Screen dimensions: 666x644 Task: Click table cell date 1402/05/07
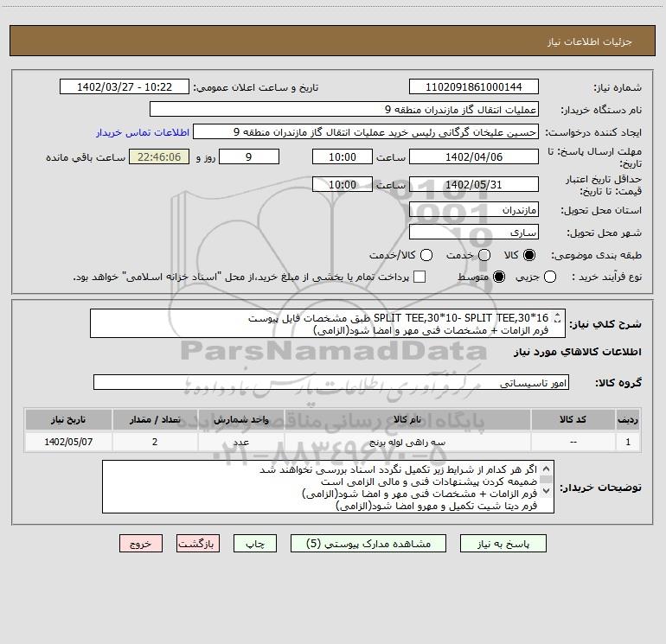[68, 442]
